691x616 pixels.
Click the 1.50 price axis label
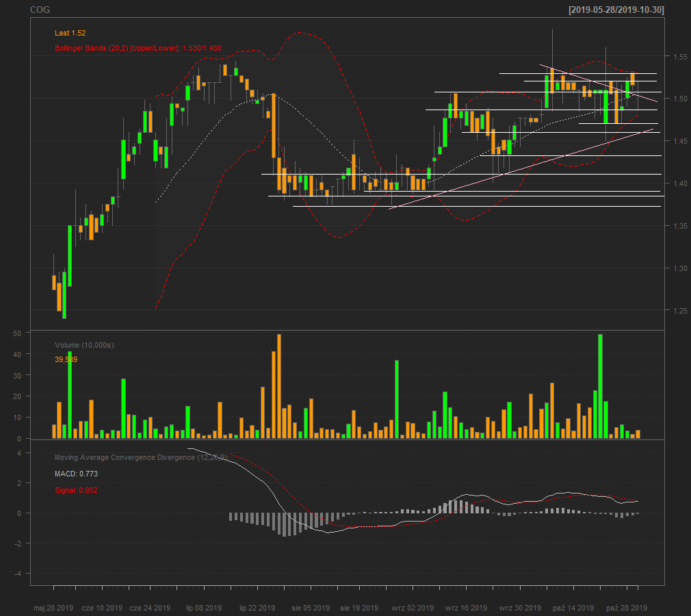click(681, 99)
